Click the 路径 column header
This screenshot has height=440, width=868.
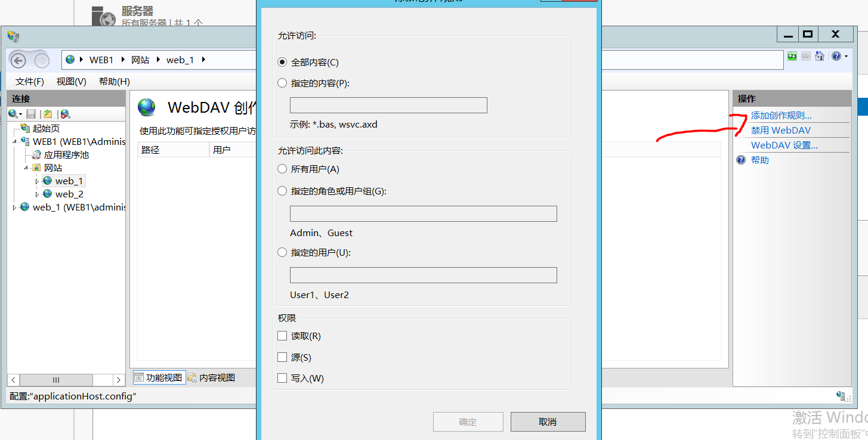(x=174, y=150)
